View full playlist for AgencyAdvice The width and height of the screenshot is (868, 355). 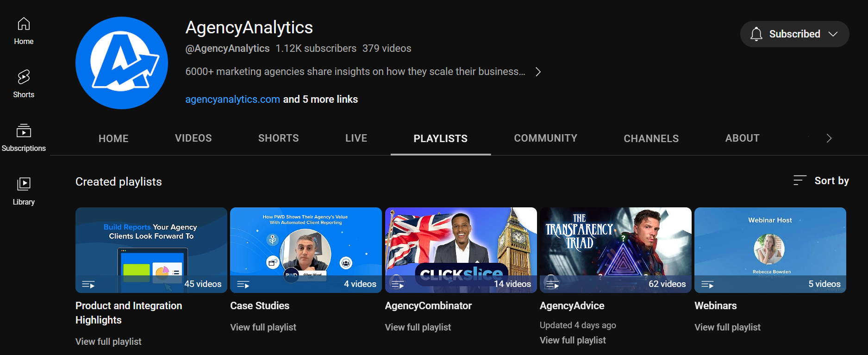(x=573, y=340)
